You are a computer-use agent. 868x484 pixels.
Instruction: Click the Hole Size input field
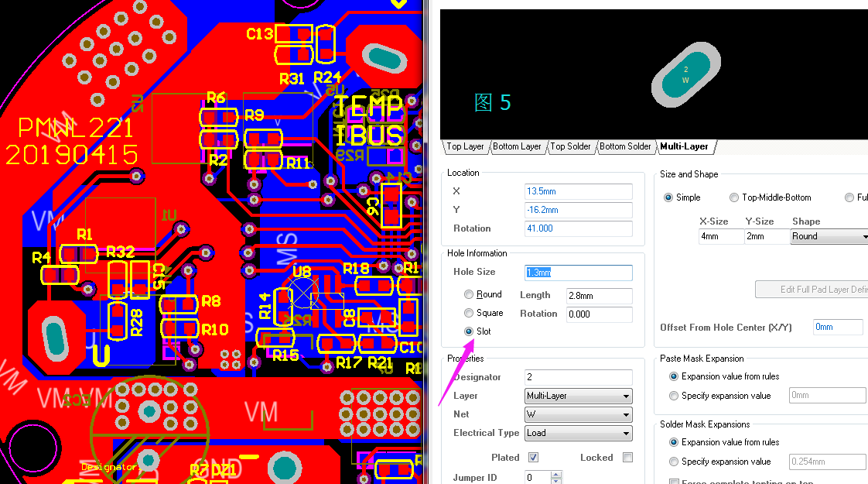click(579, 273)
